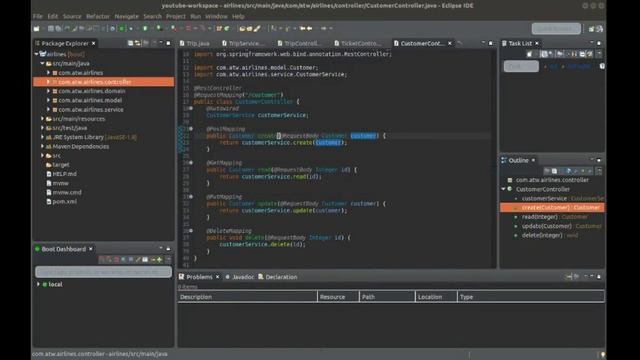
Task: Switch to the Trip.java editor tab
Action: (194, 43)
